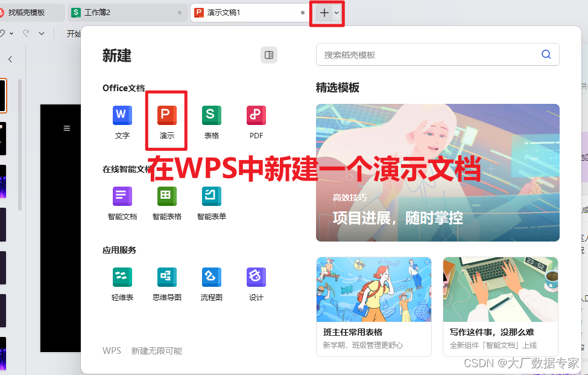Expand the quick-access toolbar dropdown chevron

pos(42,33)
